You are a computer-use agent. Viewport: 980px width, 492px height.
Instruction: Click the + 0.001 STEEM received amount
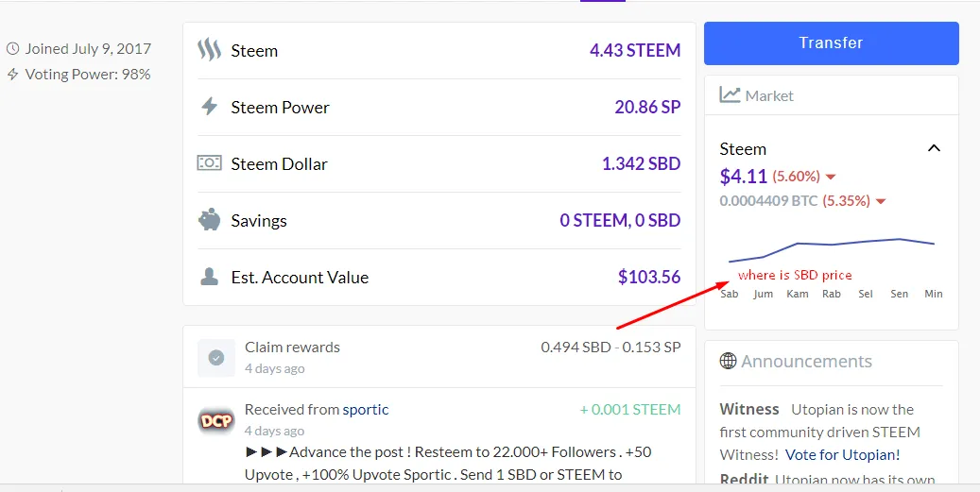pyautogui.click(x=630, y=410)
